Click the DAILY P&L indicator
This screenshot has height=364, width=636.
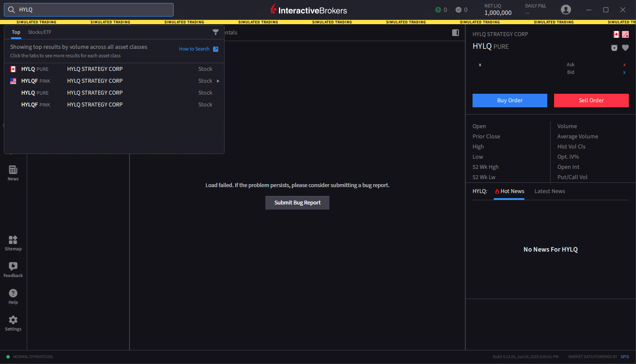coord(535,9)
